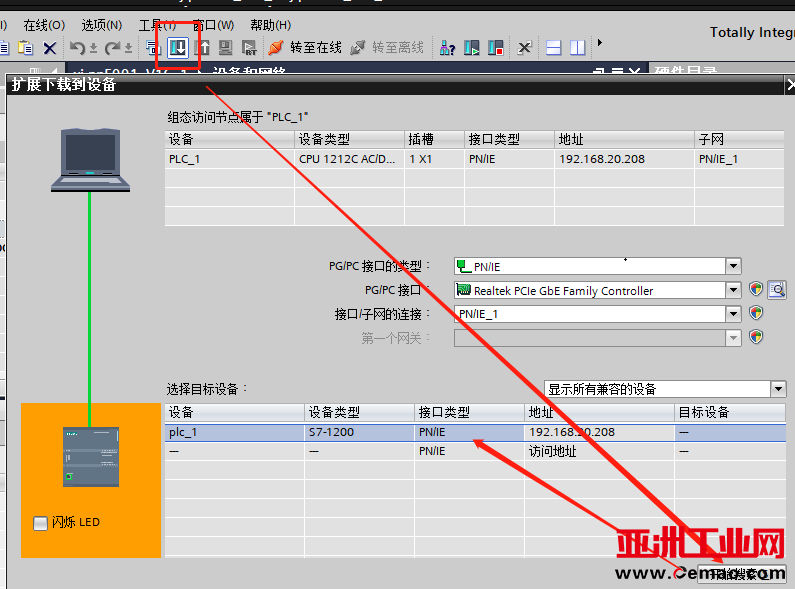Click the Undo arrow icon
Screen dimensions: 795x589
[77, 48]
